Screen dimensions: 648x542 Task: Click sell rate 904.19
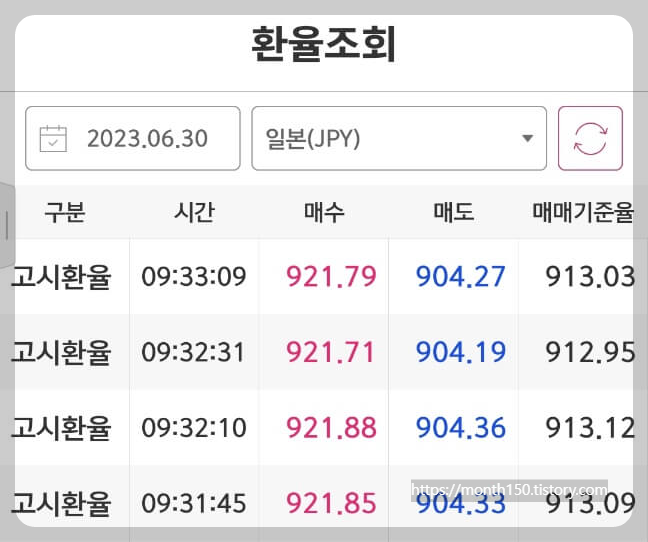pyautogui.click(x=461, y=352)
